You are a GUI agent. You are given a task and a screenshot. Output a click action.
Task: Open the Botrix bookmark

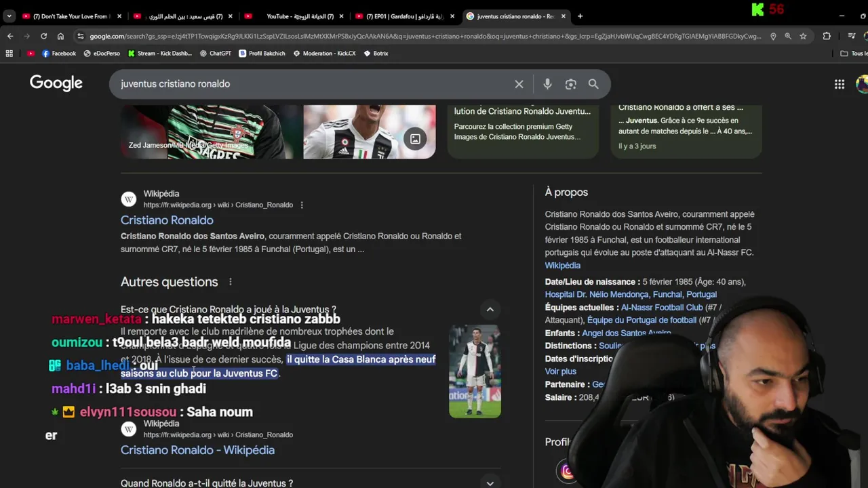(x=376, y=53)
